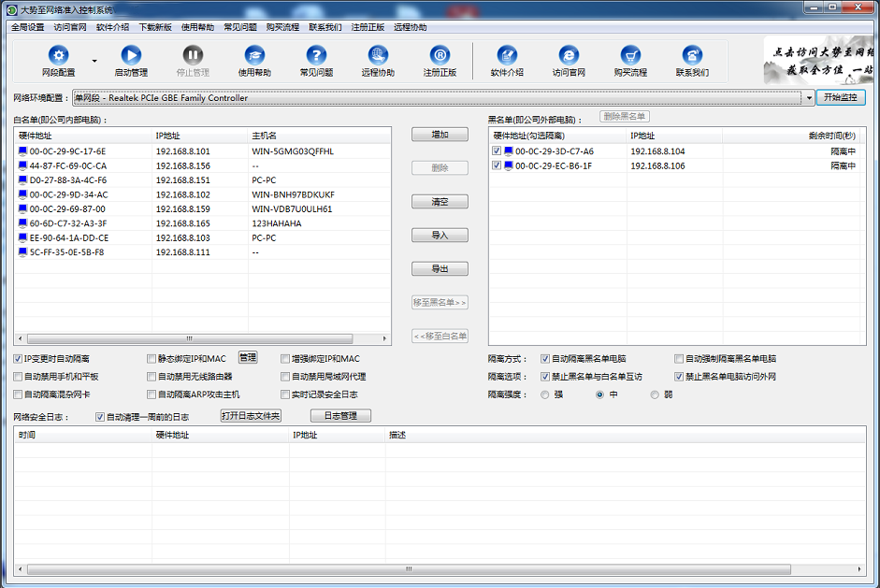Image resolution: width=880 pixels, height=588 pixels.
Task: Select computer icon for D0-27-88-3A-4C-F6
Action: coord(23,180)
